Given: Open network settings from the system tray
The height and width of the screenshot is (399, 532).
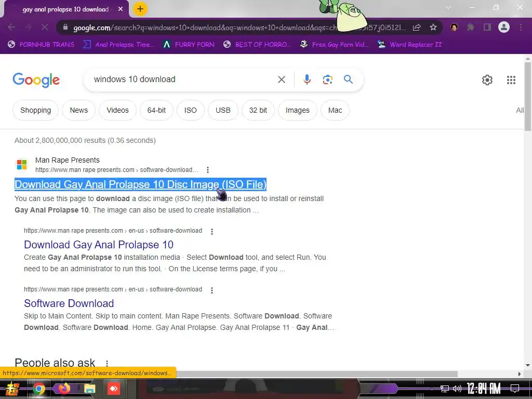Looking at the screenshot, I should pyautogui.click(x=445, y=389).
